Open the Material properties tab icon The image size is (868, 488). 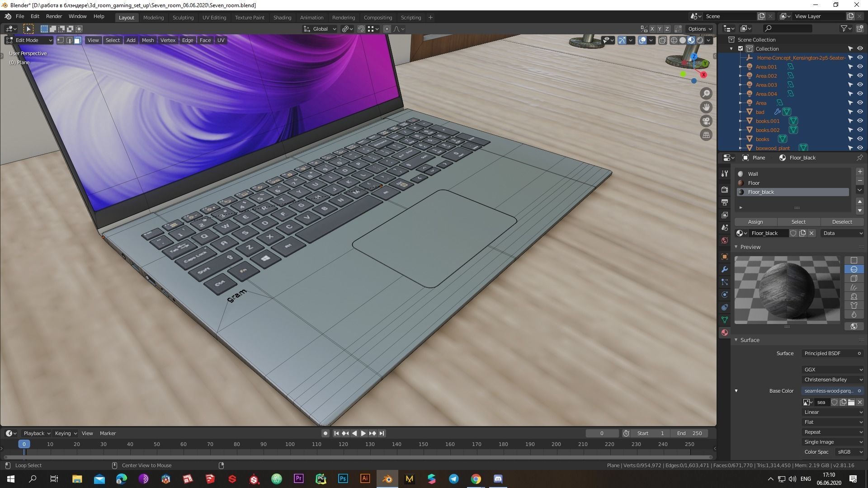725,333
